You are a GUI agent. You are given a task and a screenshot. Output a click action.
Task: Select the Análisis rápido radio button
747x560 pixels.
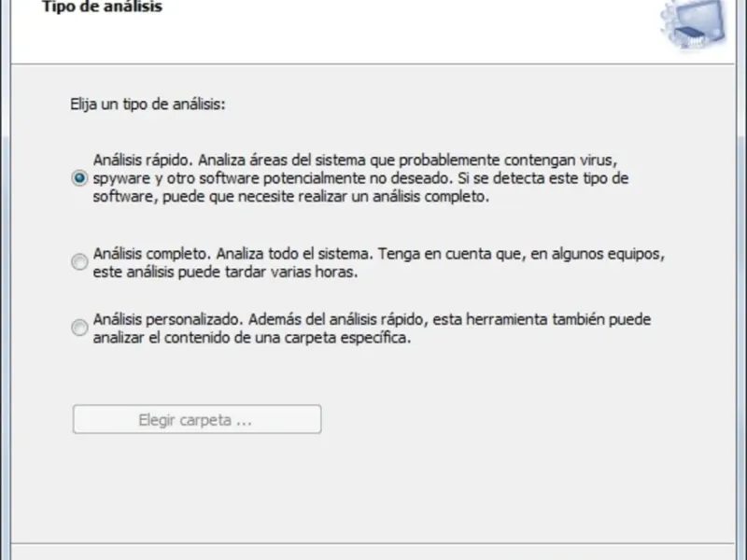79,178
